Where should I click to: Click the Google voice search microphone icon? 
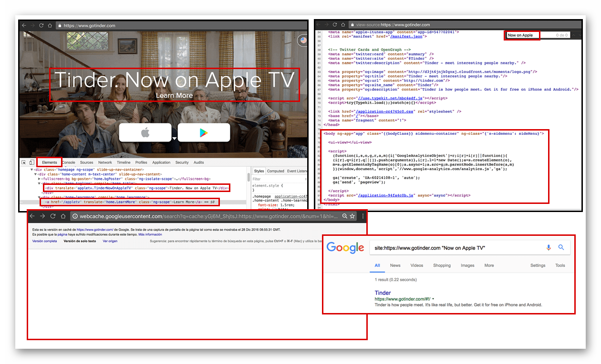point(549,247)
